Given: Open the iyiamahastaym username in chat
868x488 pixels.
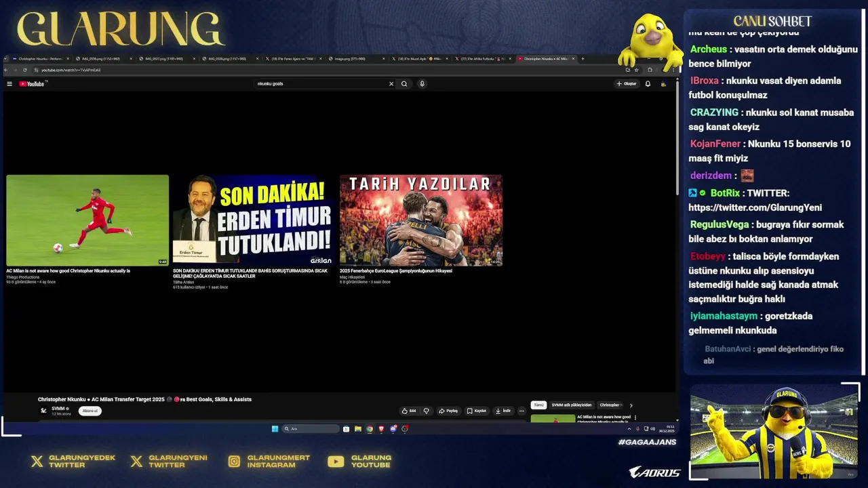Looking at the screenshot, I should (x=724, y=316).
